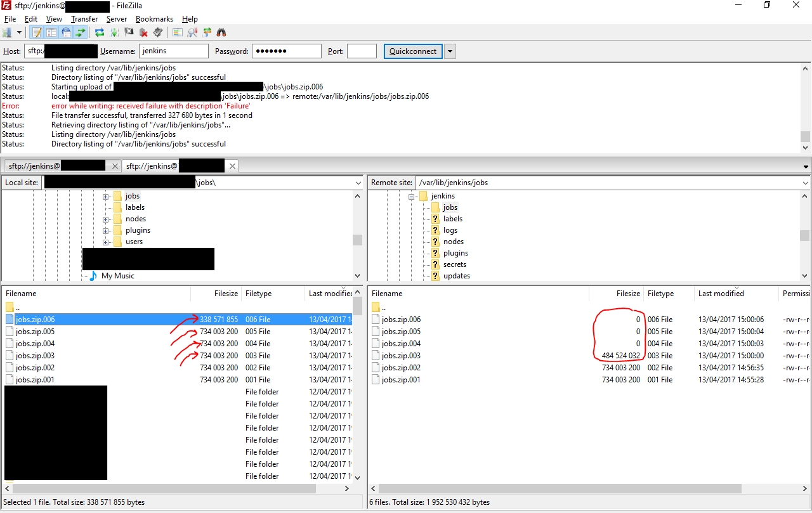Open the Quickconnect history dropdown
The width and height of the screenshot is (812, 513).
[x=450, y=51]
